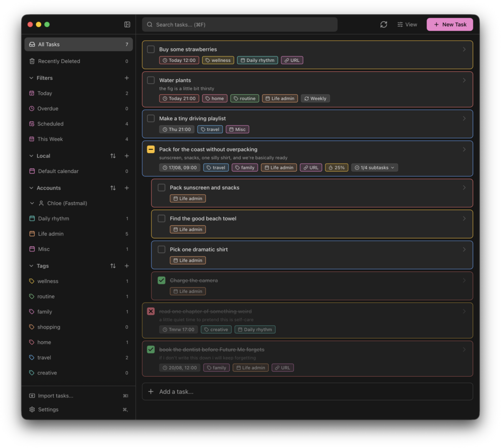Click the sync refresh icon
Screen dimensions: 501x448
tap(384, 25)
